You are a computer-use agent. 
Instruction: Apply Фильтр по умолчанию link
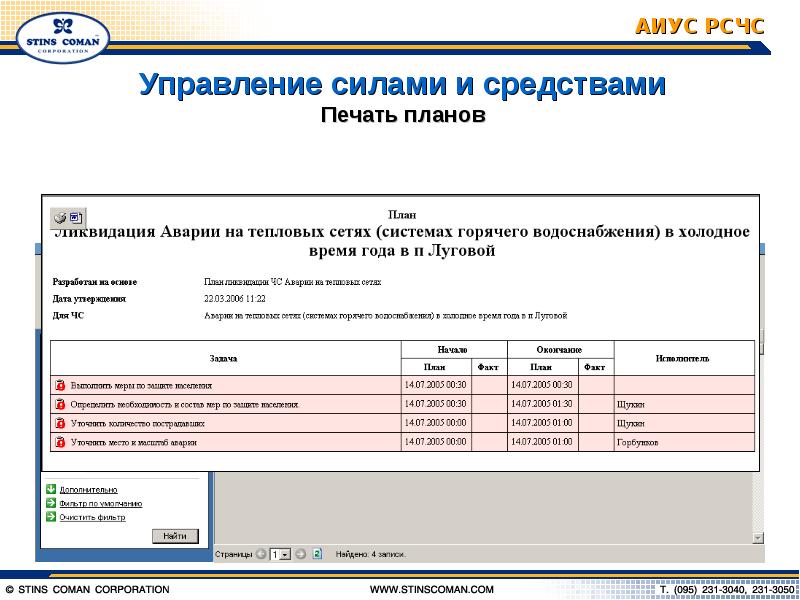101,504
